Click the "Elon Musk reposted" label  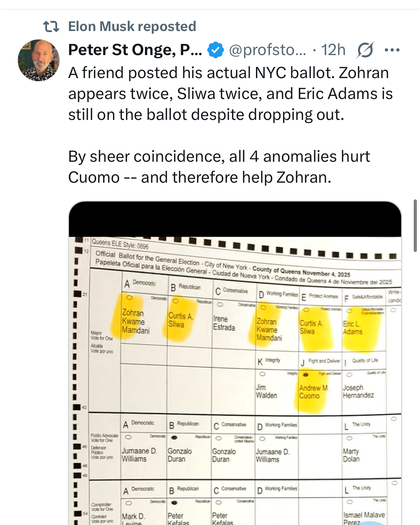(x=132, y=26)
